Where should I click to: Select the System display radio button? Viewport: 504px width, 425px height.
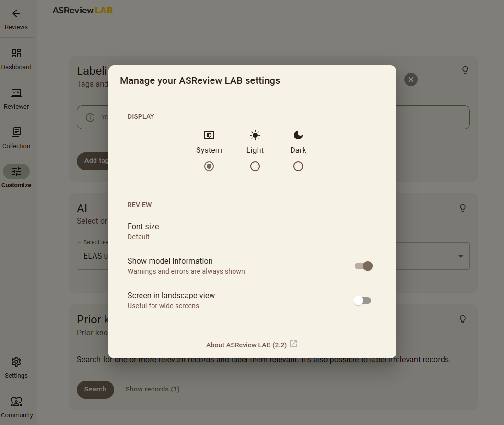(x=209, y=166)
